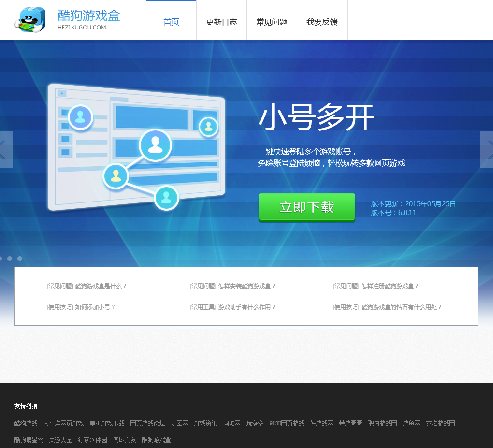
Task: Switch to the 更新日志 tab
Action: pos(222,22)
